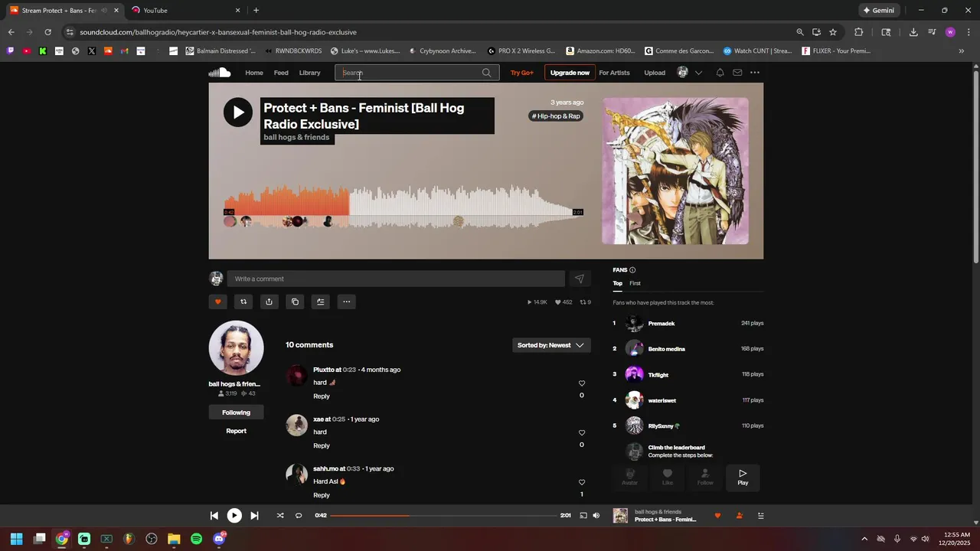Unlike the track using the orange heart
The height and width of the screenshot is (551, 980).
click(217, 302)
